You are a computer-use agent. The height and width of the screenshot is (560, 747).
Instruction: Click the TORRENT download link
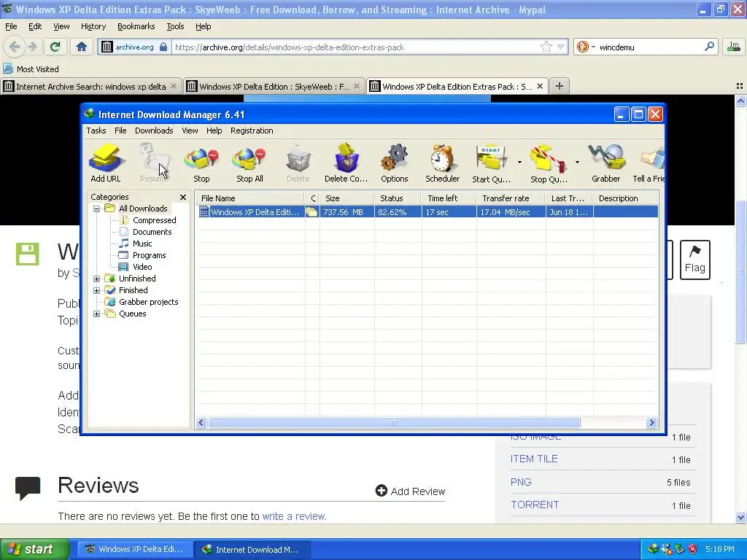[x=535, y=505]
